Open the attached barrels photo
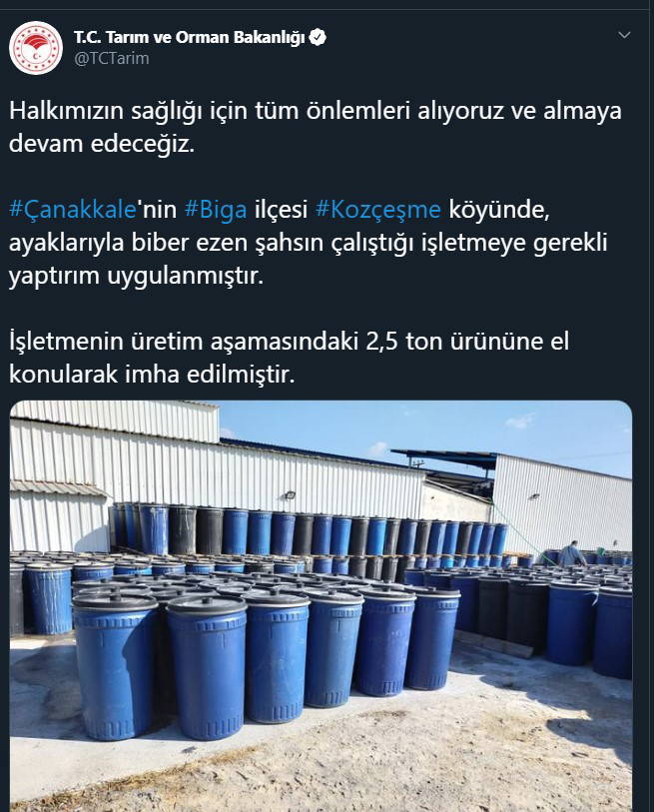Viewport: 654px width, 812px height. 322,606
